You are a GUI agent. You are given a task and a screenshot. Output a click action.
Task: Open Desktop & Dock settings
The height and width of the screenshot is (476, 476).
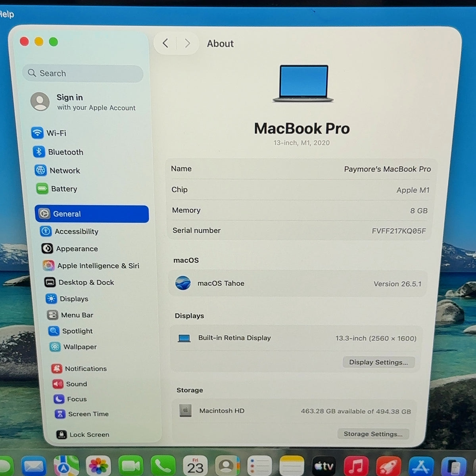click(79, 282)
